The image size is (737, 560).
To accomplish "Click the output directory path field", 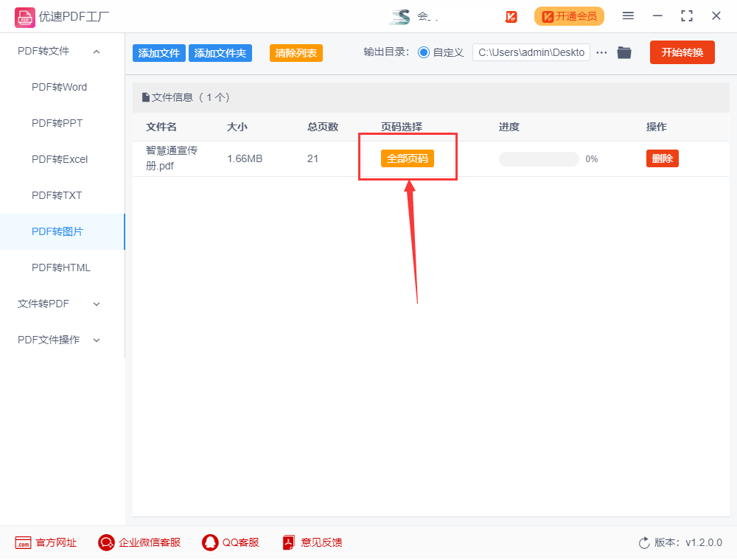I will pos(531,52).
